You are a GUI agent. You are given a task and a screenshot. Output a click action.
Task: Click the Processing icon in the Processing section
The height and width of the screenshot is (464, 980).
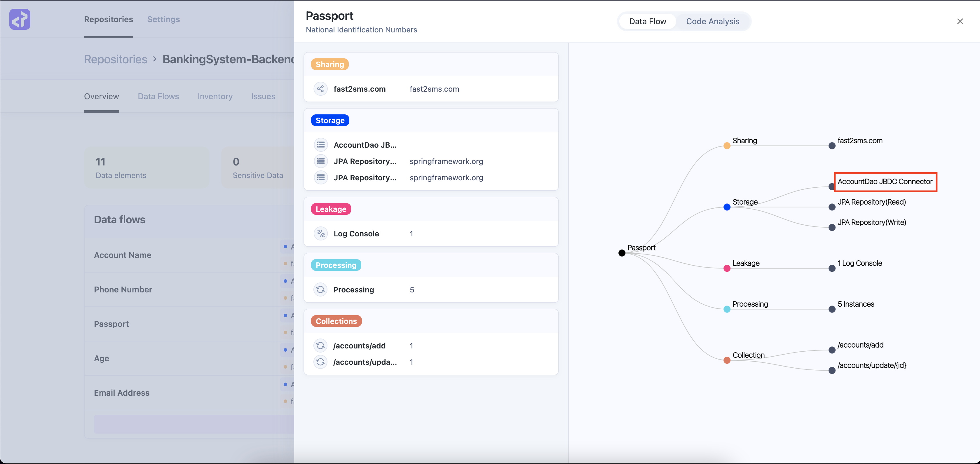tap(321, 289)
